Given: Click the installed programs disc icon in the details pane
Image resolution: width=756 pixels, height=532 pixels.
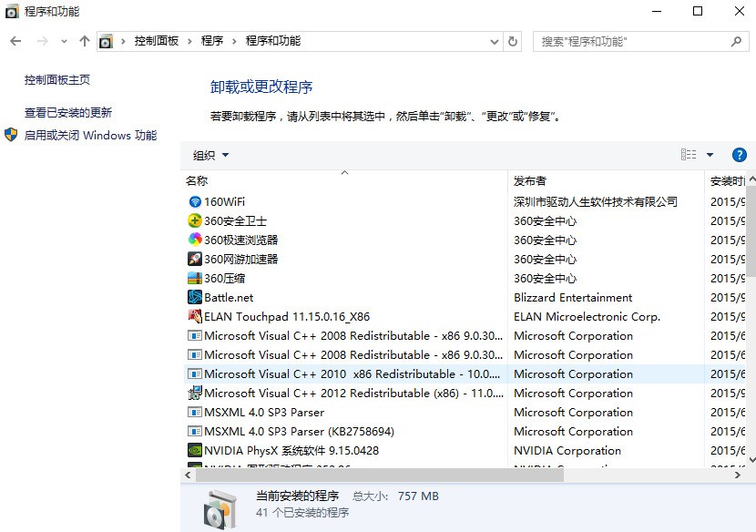Looking at the screenshot, I should (x=220, y=509).
